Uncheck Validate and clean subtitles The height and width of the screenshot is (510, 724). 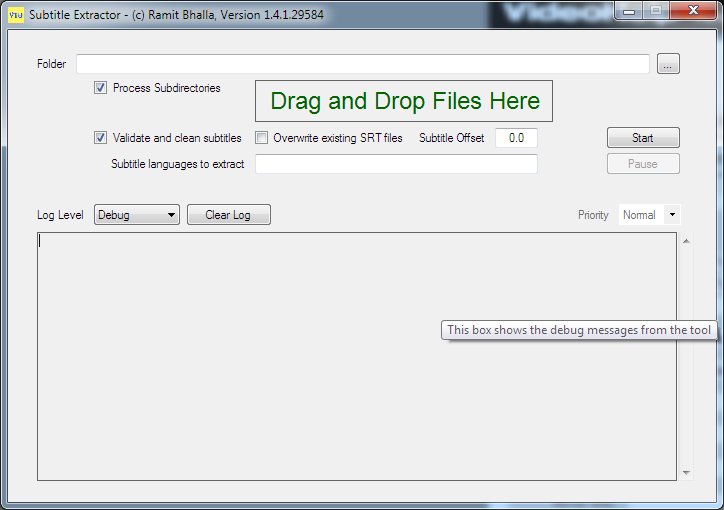coord(100,138)
